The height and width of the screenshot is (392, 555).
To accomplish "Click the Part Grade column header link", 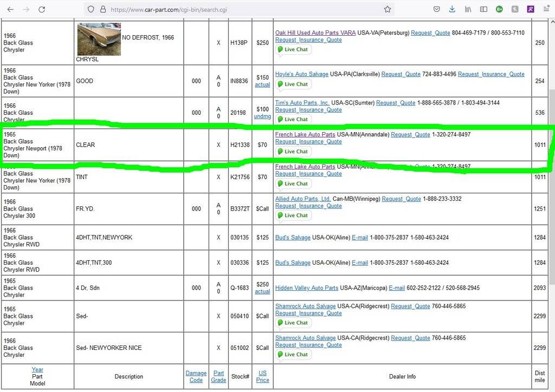I will 218,376.
